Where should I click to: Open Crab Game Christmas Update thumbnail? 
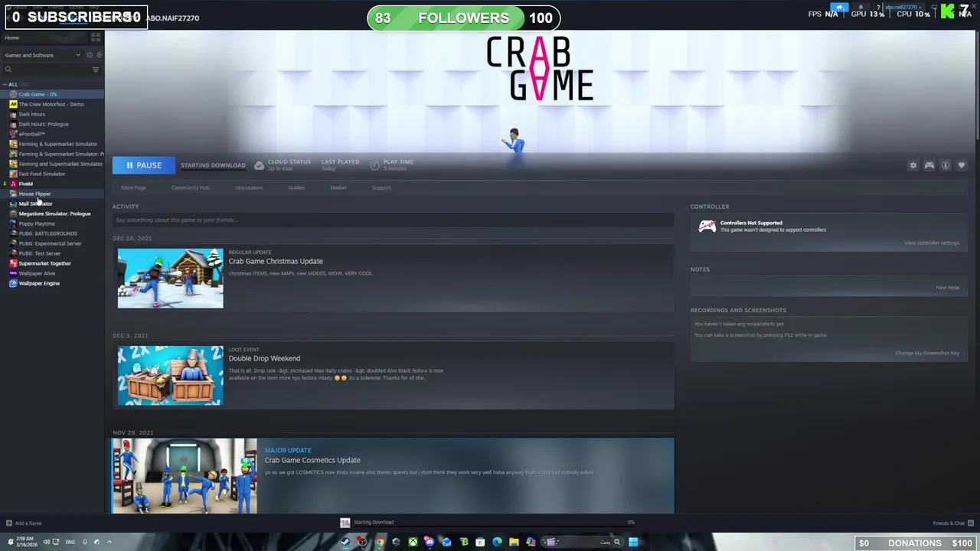pos(170,278)
